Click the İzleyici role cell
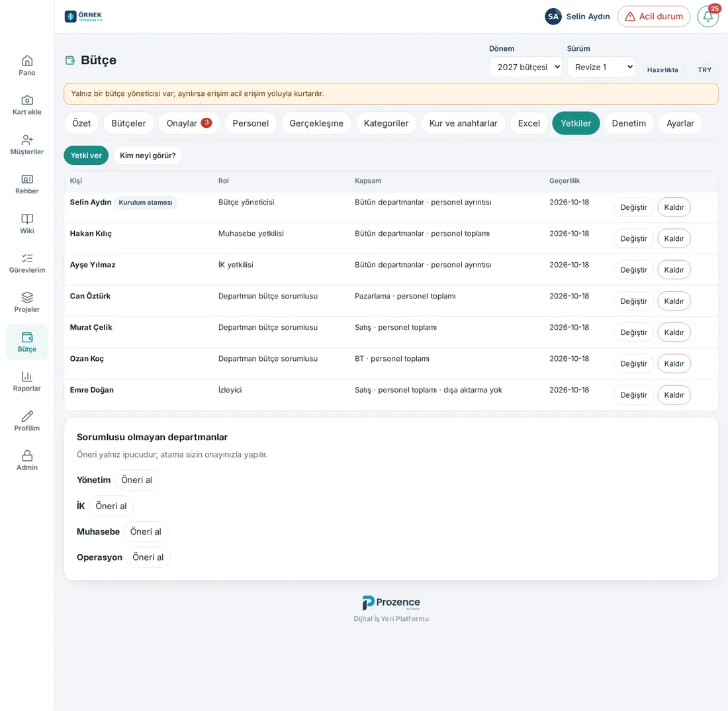This screenshot has height=711, width=728. tap(230, 390)
